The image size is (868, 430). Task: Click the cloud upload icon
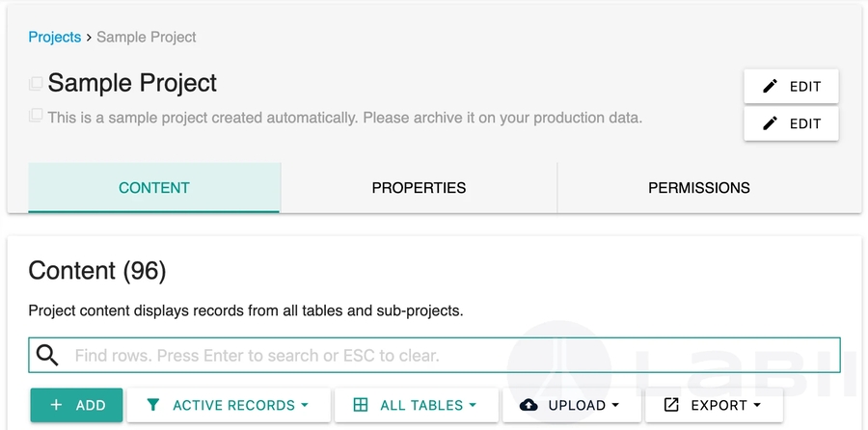(x=529, y=406)
